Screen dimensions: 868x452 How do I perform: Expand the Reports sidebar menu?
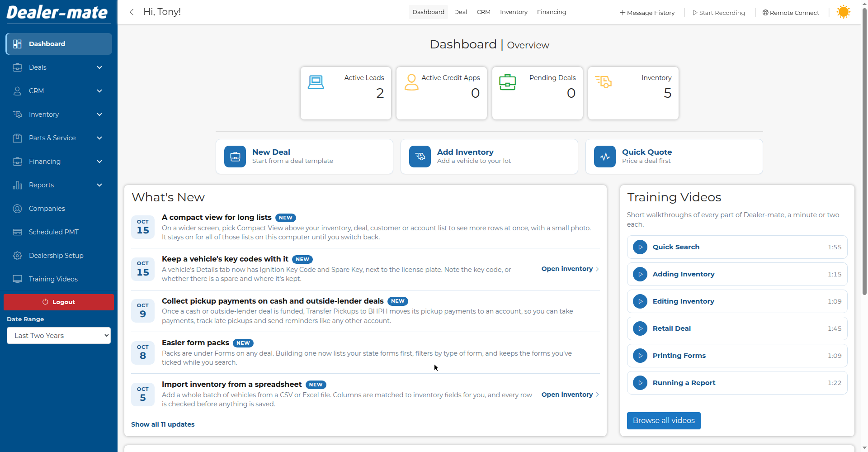click(x=59, y=185)
